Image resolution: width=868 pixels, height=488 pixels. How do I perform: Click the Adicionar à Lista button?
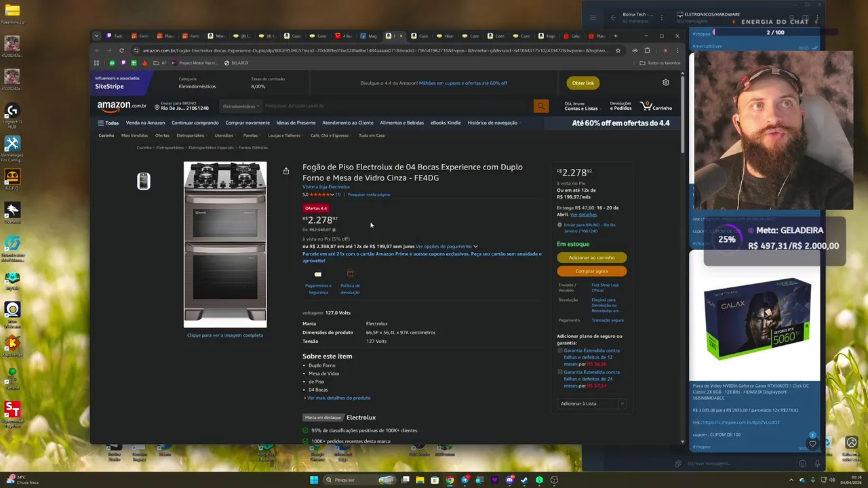coord(587,404)
